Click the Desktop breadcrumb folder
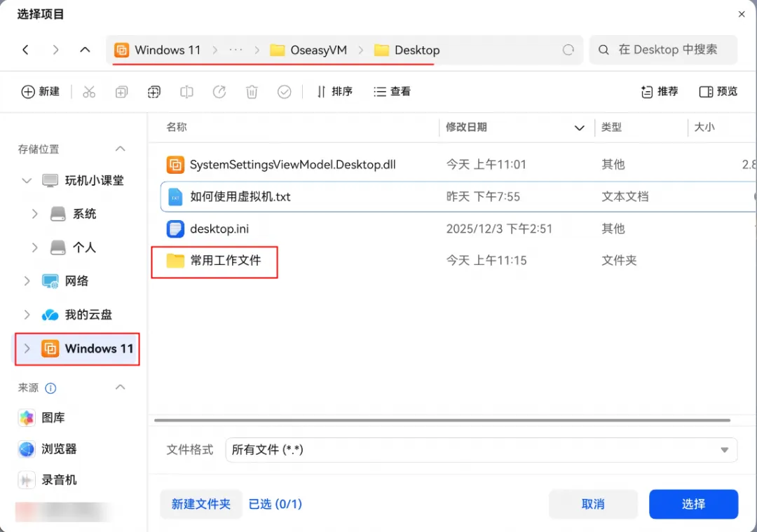The width and height of the screenshot is (757, 532). [x=407, y=50]
